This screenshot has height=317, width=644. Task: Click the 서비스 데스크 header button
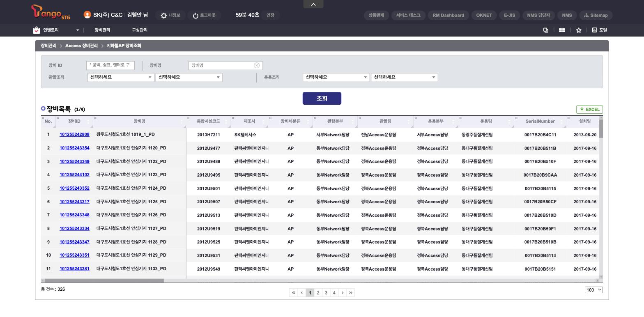pyautogui.click(x=408, y=15)
